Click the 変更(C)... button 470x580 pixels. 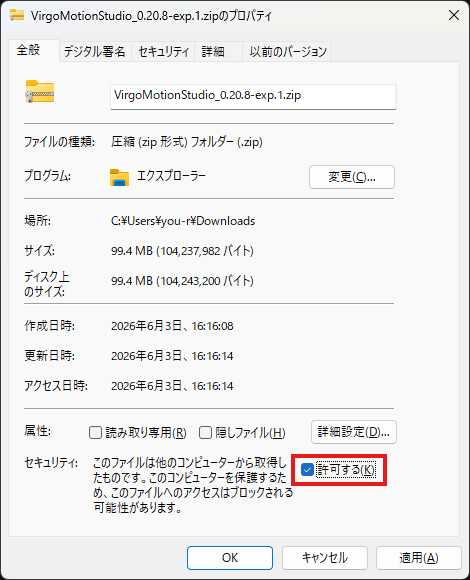[352, 177]
